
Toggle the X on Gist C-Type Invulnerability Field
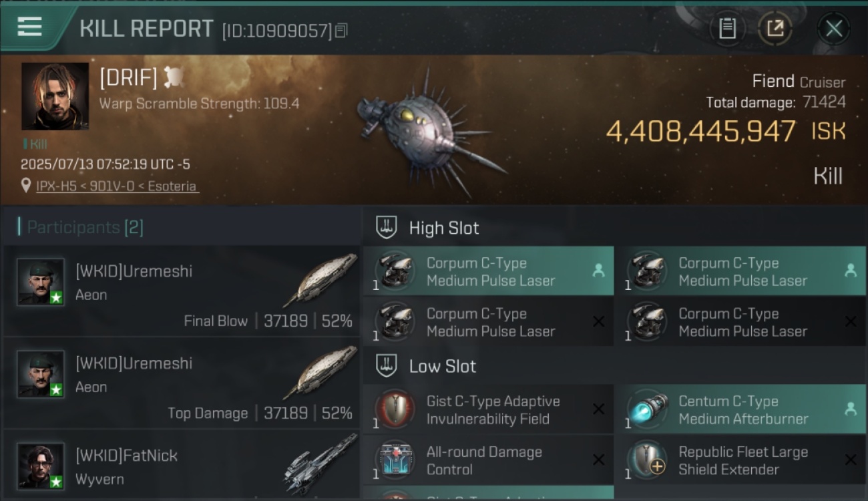point(599,409)
